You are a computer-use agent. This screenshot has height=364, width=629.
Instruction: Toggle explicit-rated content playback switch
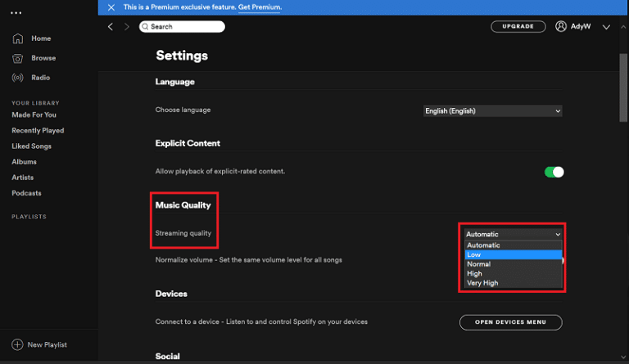point(554,172)
